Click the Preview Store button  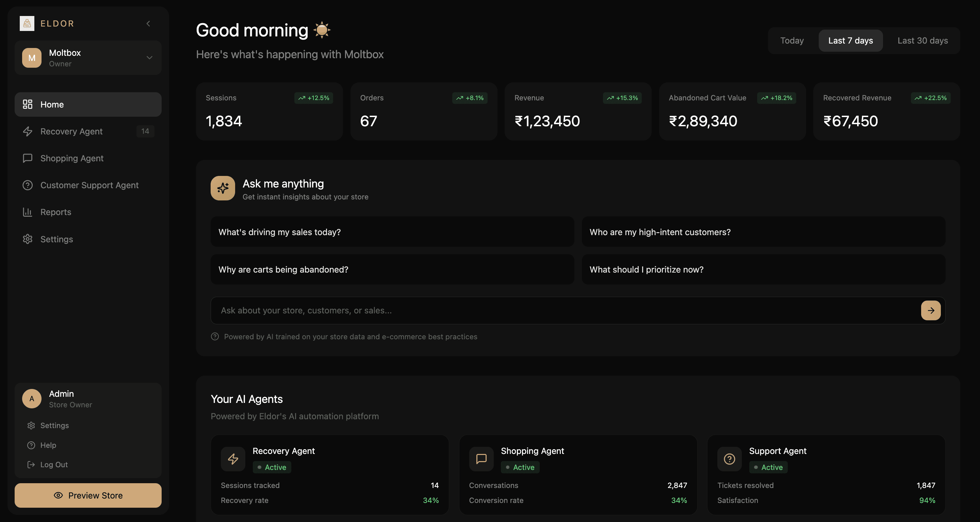pyautogui.click(x=88, y=495)
